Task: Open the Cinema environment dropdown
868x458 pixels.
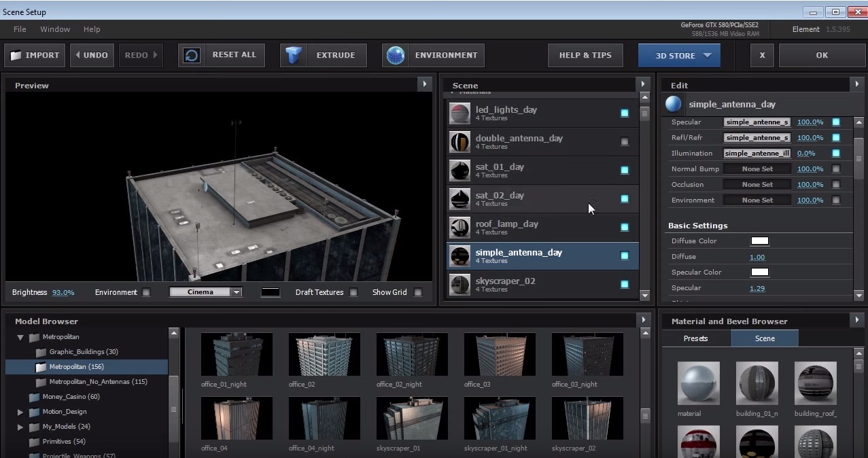Action: [235, 292]
